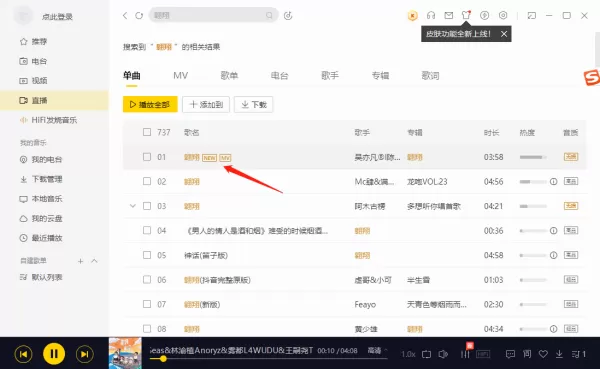Click the lightning circle icon in the top bar
600x369 pixels.
coord(484,15)
